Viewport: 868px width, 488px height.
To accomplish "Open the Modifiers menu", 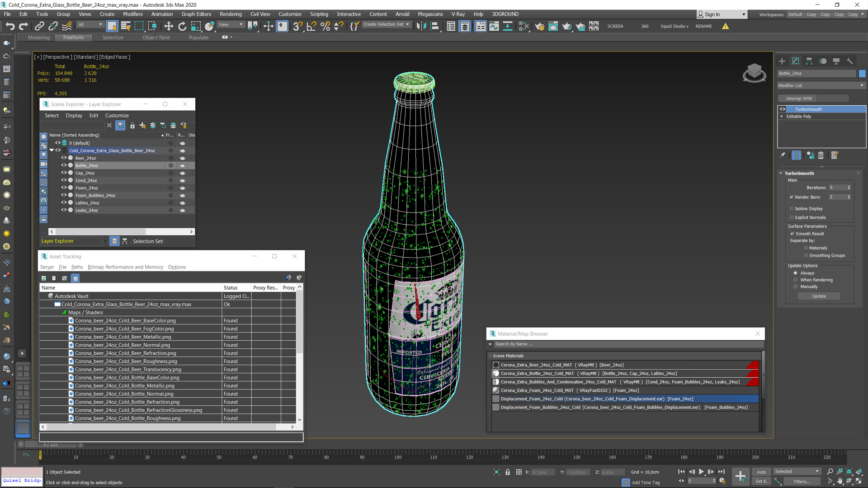I will (x=132, y=14).
